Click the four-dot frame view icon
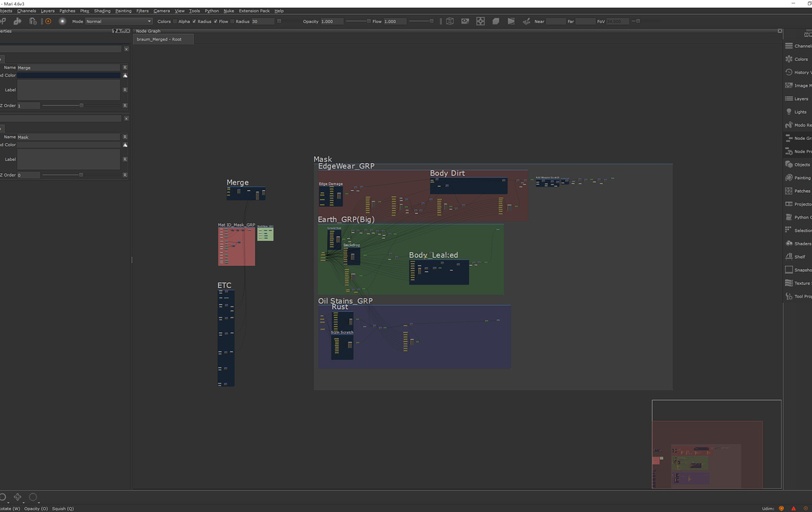The image size is (812, 512). [x=480, y=21]
